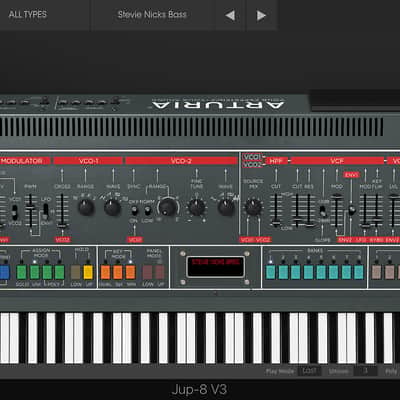Select Bank 4 teal button
Screen dimensions: 400x400
(x=308, y=272)
